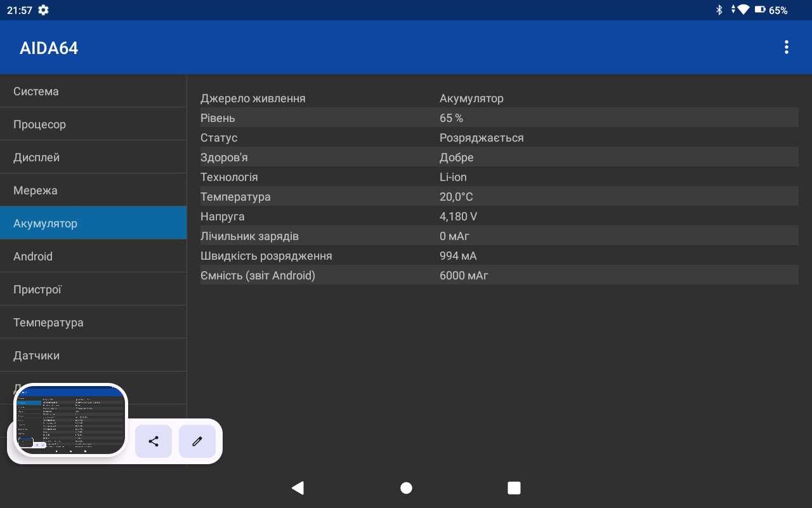
Task: Tap the Android home navigation button
Action: (406, 488)
